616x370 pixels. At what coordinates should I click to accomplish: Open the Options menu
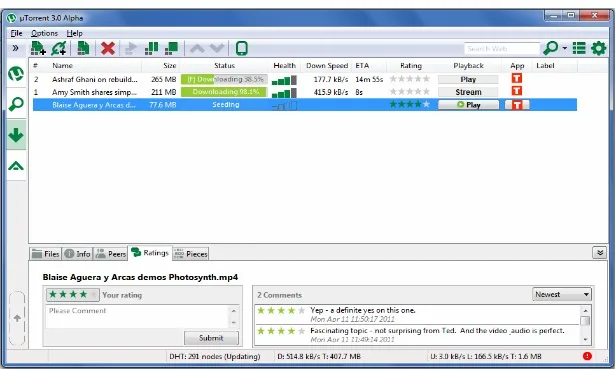click(44, 33)
